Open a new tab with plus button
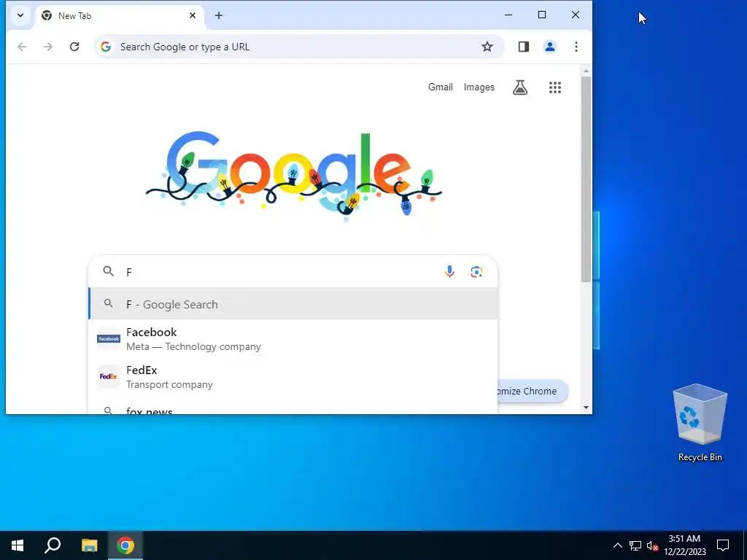Image resolution: width=747 pixels, height=560 pixels. [219, 15]
